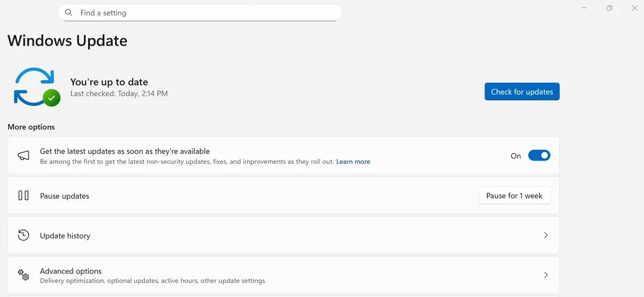Viewport: 644px width, 297px height.
Task: Click the pause icon beside Pause updates
Action: 24,195
